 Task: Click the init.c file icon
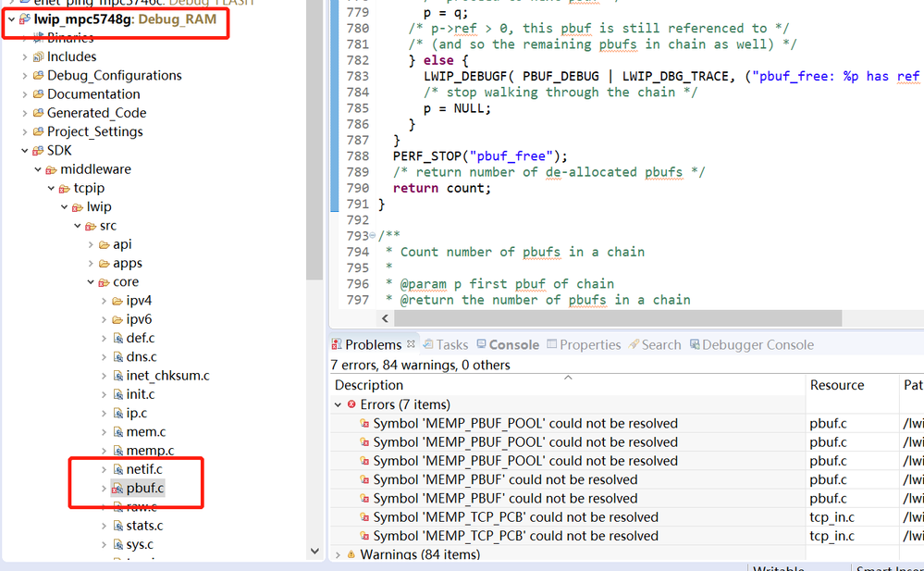tap(117, 394)
